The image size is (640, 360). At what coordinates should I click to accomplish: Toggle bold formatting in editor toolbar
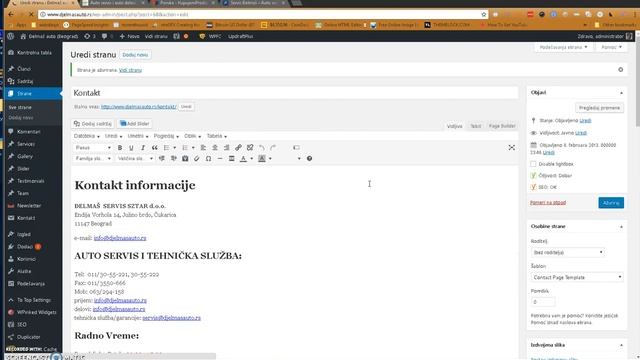[x=120, y=148]
